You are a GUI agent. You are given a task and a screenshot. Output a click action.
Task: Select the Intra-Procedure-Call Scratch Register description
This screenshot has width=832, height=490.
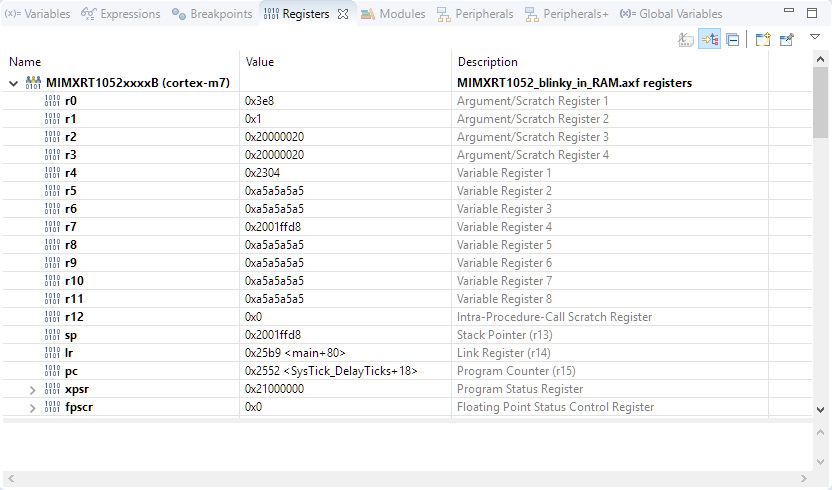(x=554, y=317)
